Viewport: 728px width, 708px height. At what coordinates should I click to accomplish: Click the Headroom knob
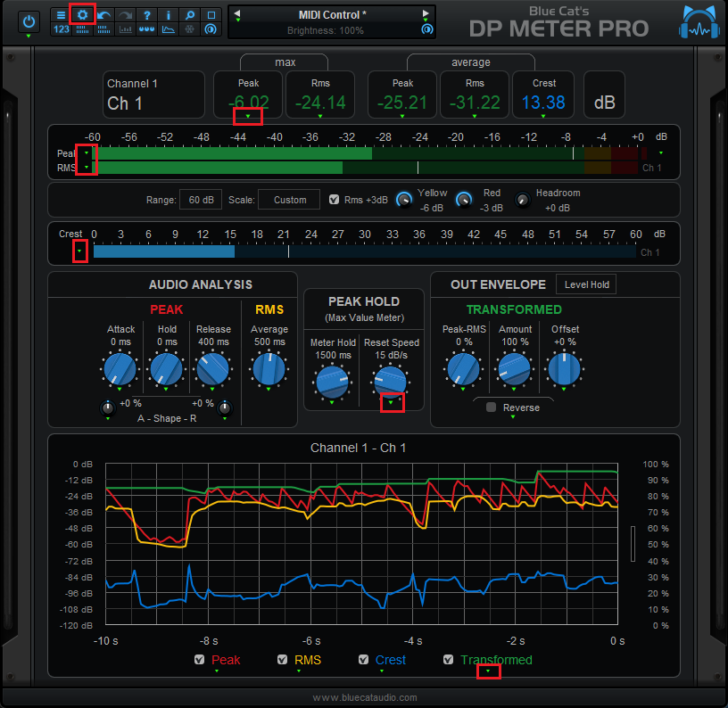(523, 200)
